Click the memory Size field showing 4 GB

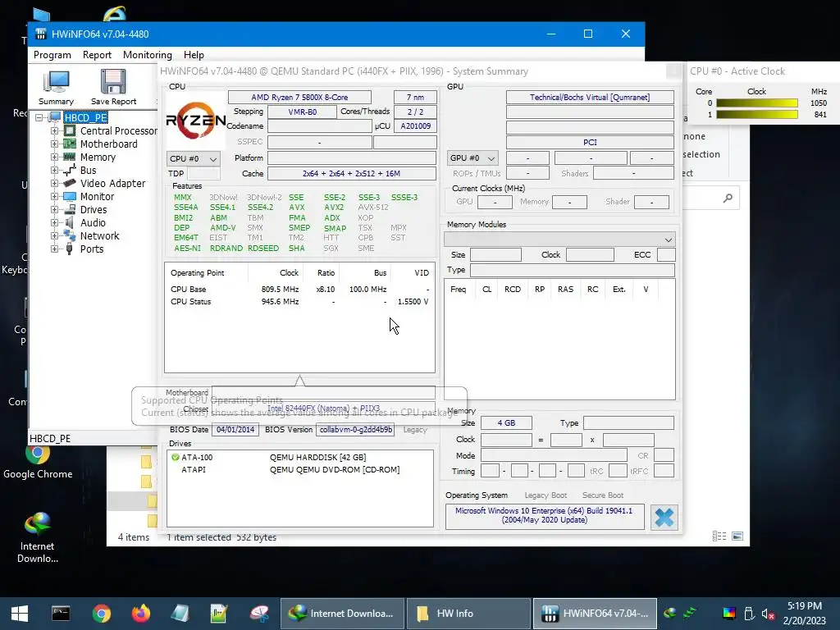point(506,422)
